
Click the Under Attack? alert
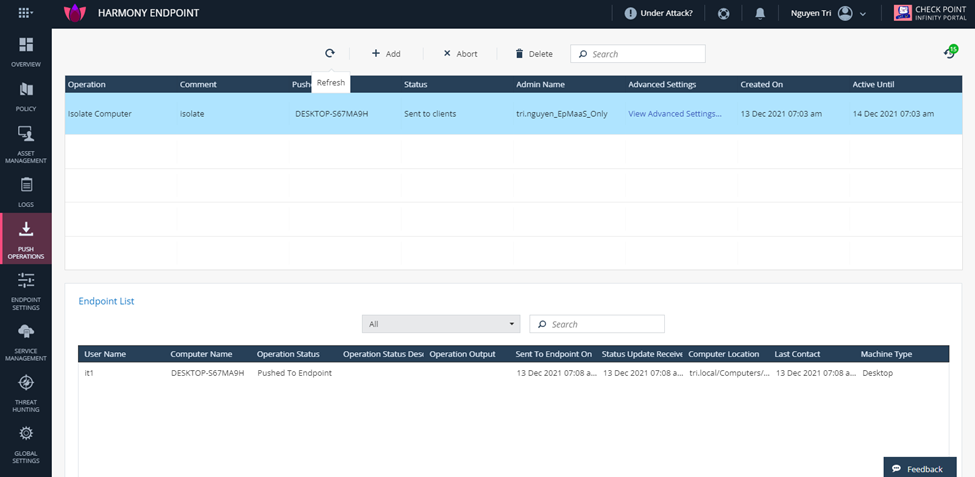click(658, 13)
